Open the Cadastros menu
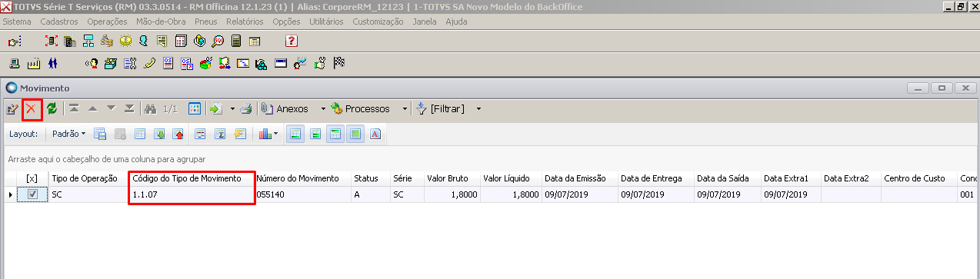Image resolution: width=980 pixels, height=279 pixels. coord(59,22)
